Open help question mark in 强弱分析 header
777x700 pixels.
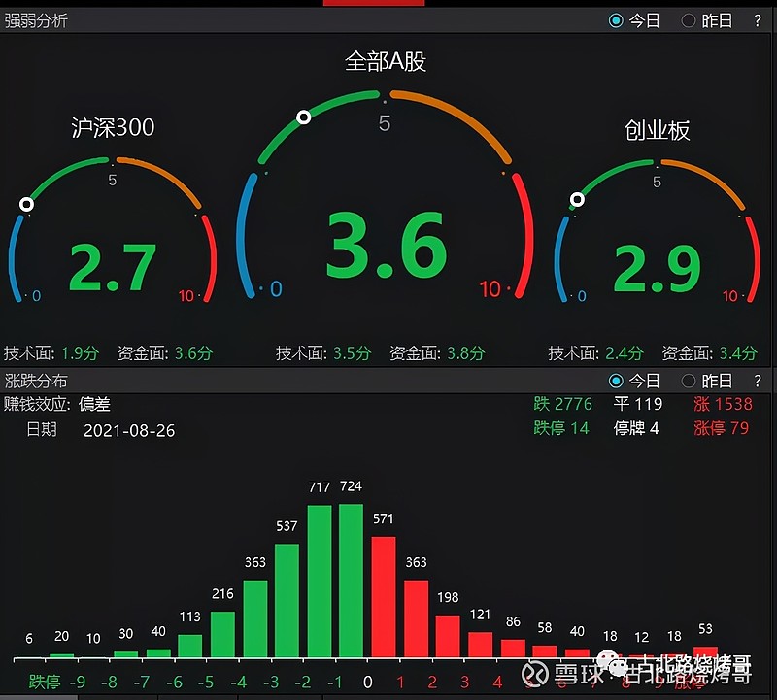tap(758, 20)
